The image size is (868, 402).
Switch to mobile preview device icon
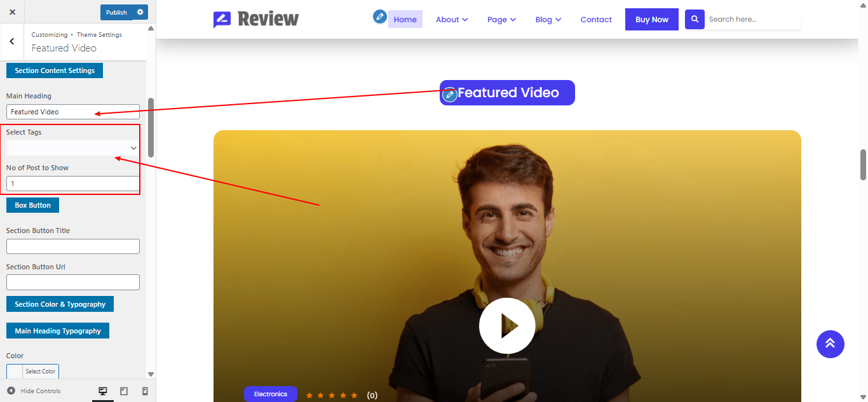[145, 391]
